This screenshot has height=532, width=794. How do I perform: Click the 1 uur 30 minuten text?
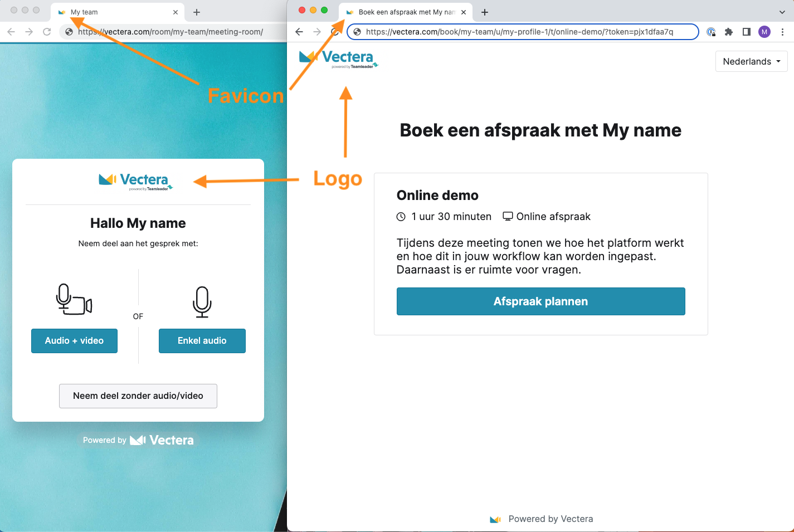pyautogui.click(x=451, y=217)
